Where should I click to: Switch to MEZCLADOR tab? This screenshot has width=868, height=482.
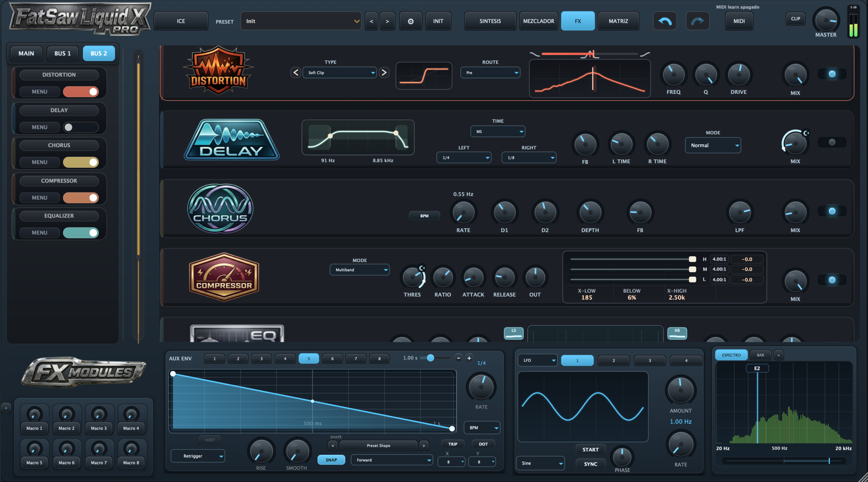538,21
